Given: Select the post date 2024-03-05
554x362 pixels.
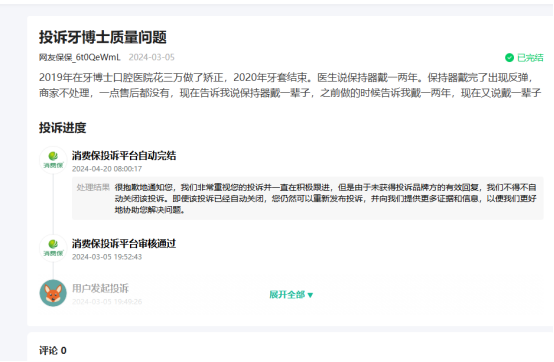Looking at the screenshot, I should (152, 57).
